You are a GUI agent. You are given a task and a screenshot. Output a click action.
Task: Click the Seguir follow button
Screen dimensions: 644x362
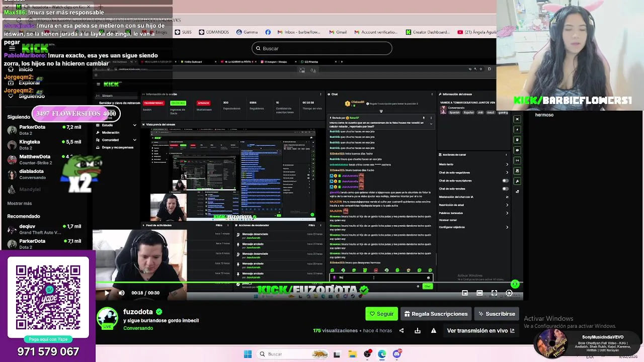[x=382, y=314]
